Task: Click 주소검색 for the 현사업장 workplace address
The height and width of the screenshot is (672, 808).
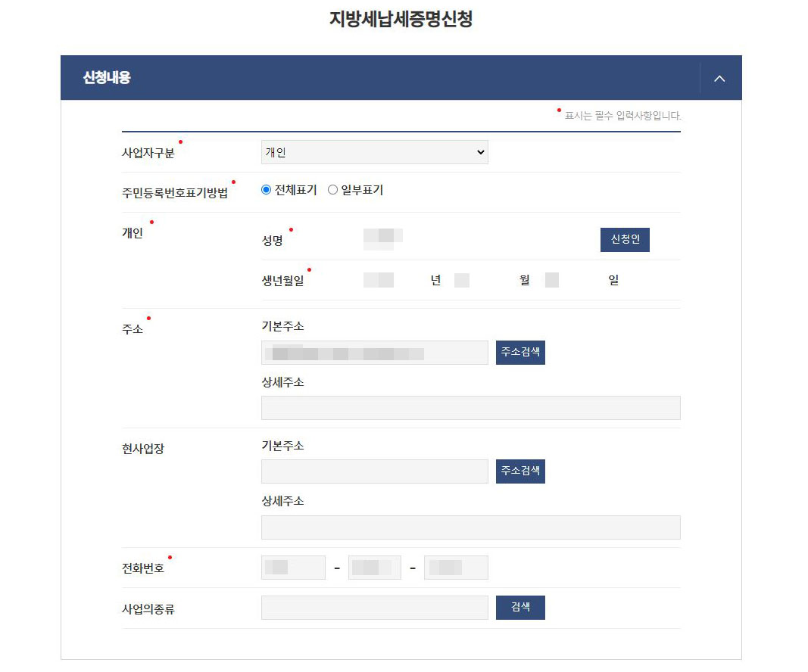Action: coord(519,471)
